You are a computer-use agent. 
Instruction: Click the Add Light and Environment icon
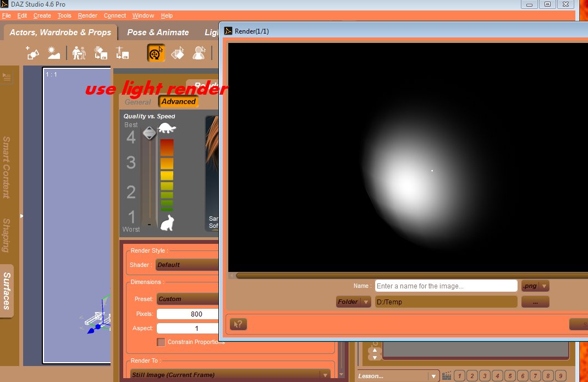tap(53, 53)
